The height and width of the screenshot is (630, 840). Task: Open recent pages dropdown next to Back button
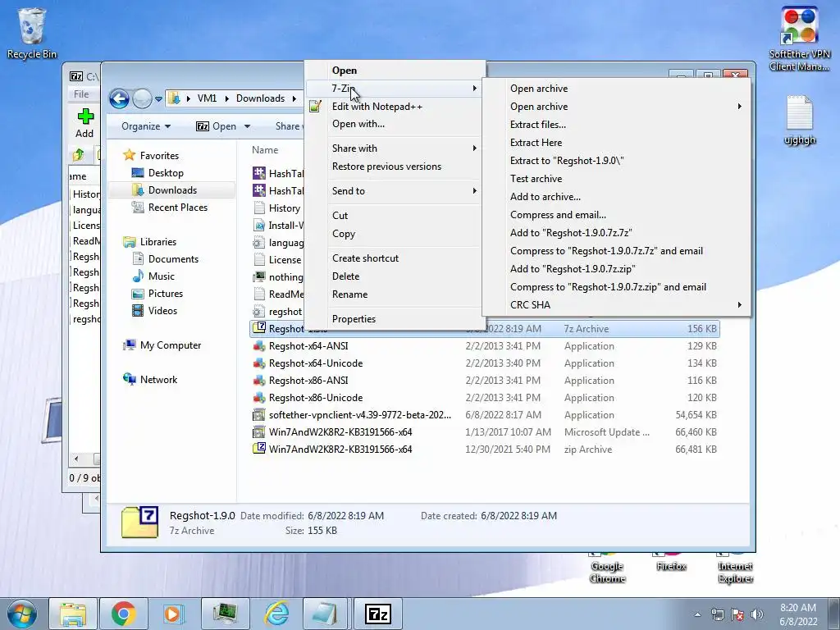pyautogui.click(x=158, y=99)
